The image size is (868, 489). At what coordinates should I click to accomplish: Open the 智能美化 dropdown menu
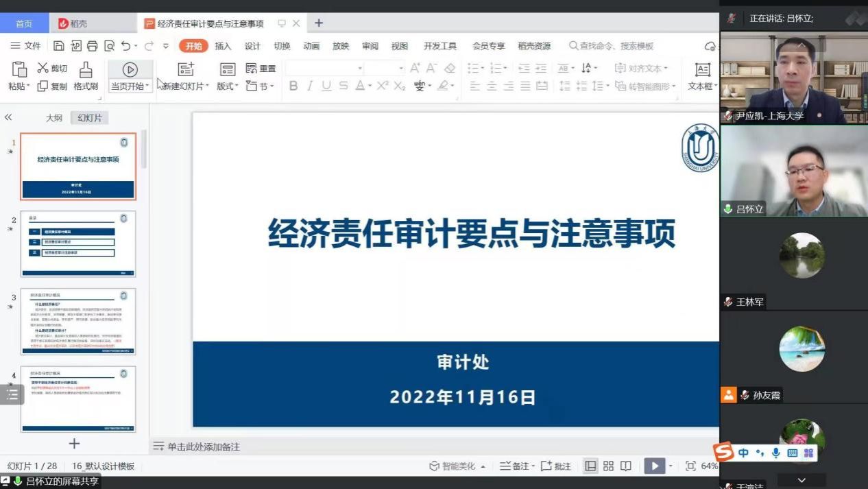(457, 466)
